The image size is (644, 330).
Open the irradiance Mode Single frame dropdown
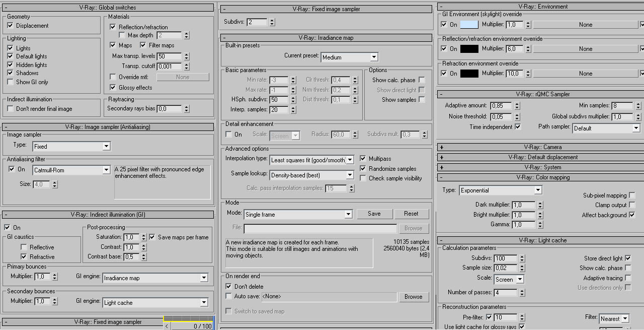(298, 215)
